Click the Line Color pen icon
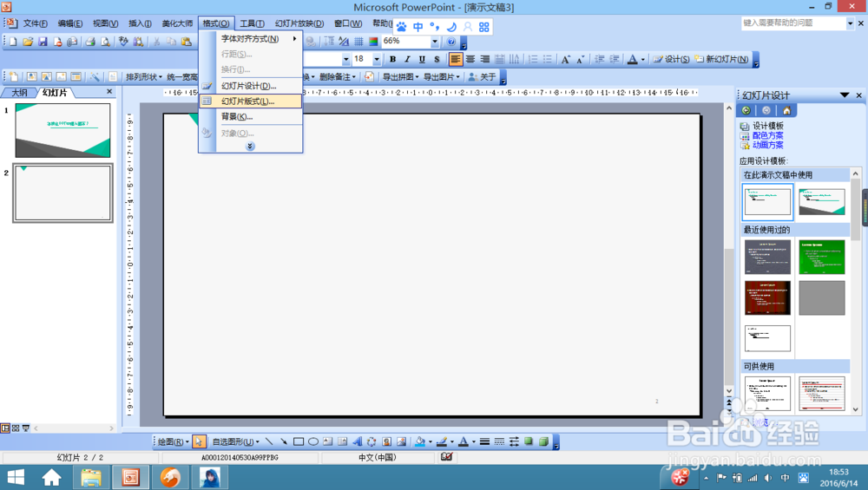Image resolution: width=868 pixels, height=490 pixels. pyautogui.click(x=442, y=441)
